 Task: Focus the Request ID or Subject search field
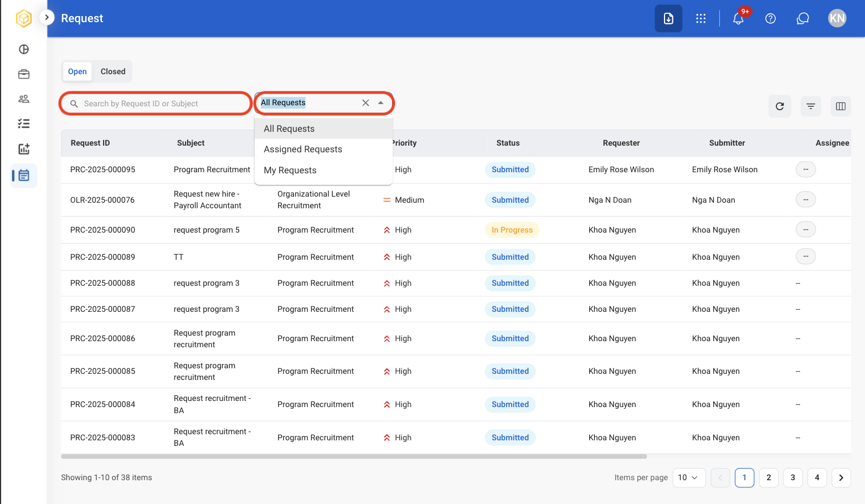[156, 104]
